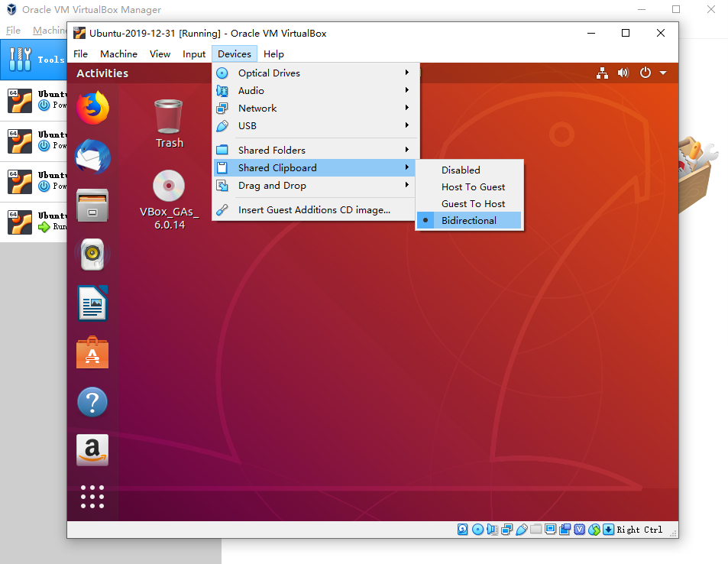Select Host To Guest clipboard mode
The width and height of the screenshot is (728, 564).
(469, 186)
